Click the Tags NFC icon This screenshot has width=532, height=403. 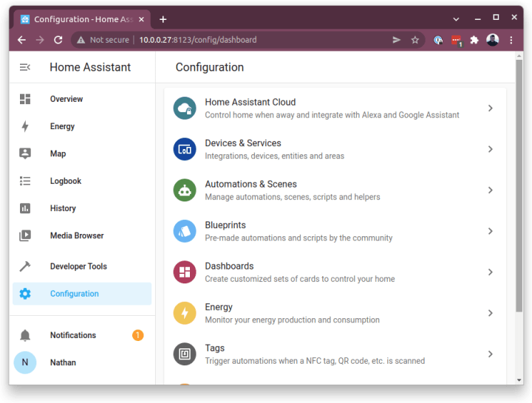point(185,354)
